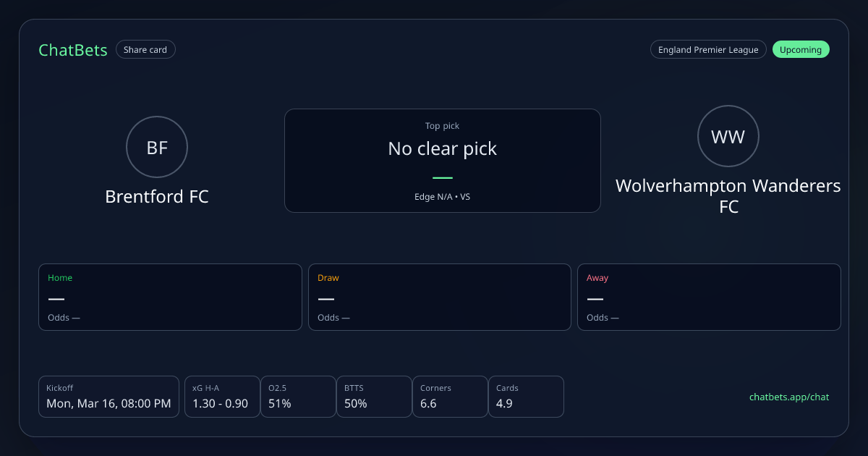Click the Wolverhampton Wanderers FC team name
The width and height of the screenshot is (868, 456).
coord(728,196)
